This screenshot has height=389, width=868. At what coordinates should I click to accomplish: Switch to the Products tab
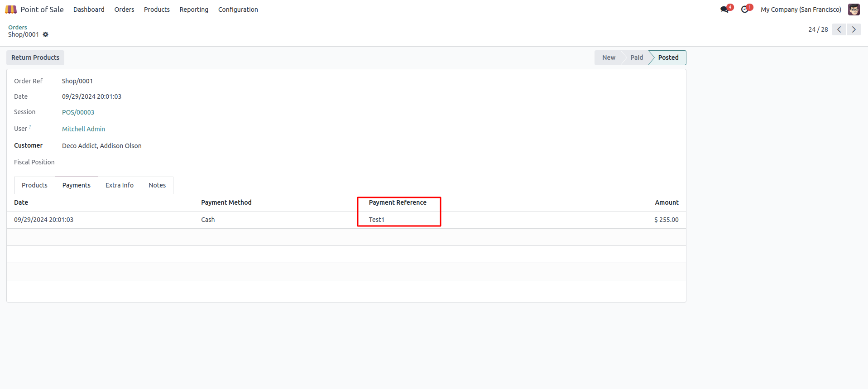pos(34,185)
